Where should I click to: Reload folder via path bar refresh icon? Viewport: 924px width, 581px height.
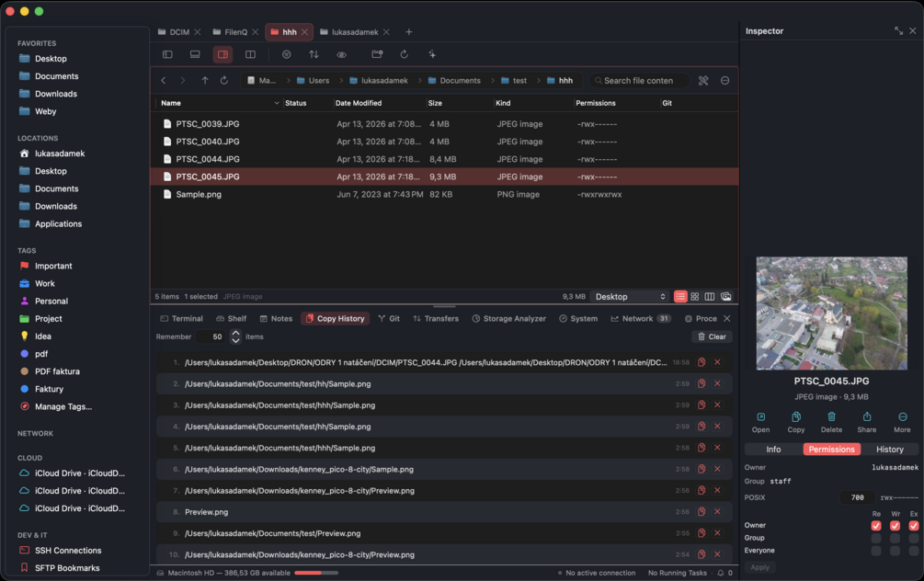point(224,81)
